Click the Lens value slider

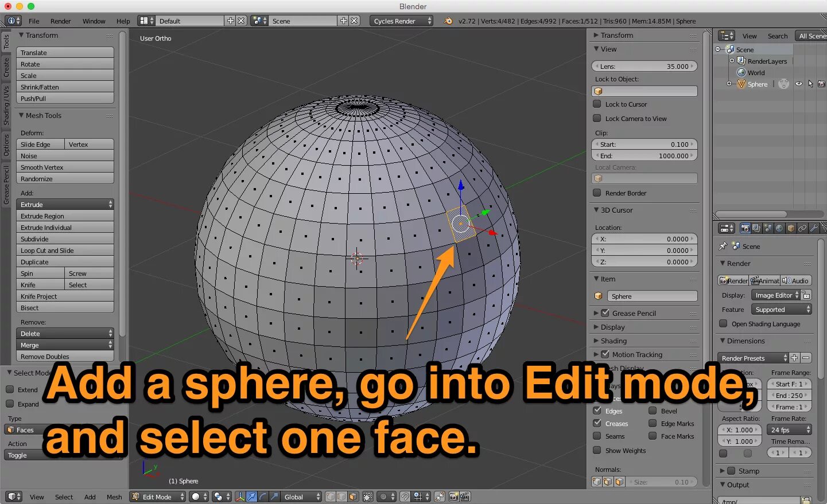[644, 66]
